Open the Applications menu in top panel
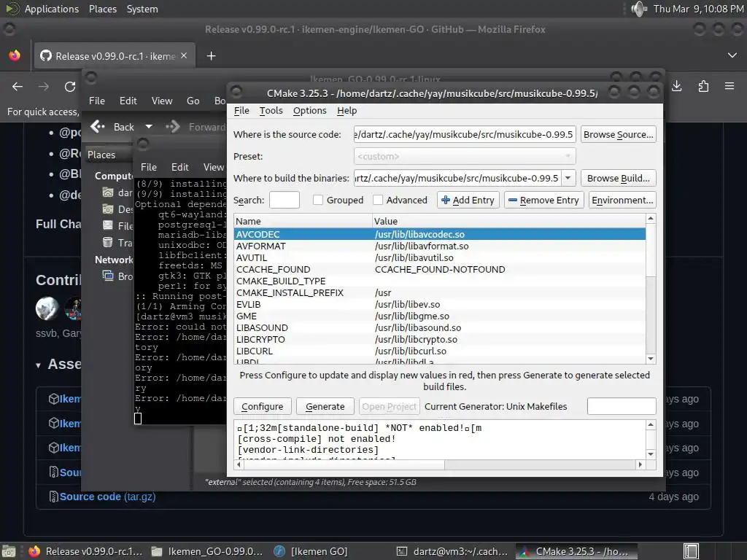Image resolution: width=747 pixels, height=560 pixels. click(x=52, y=9)
